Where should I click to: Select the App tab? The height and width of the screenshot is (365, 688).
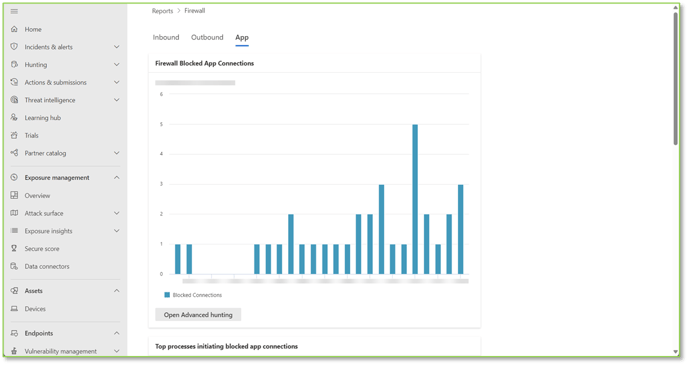(x=242, y=38)
